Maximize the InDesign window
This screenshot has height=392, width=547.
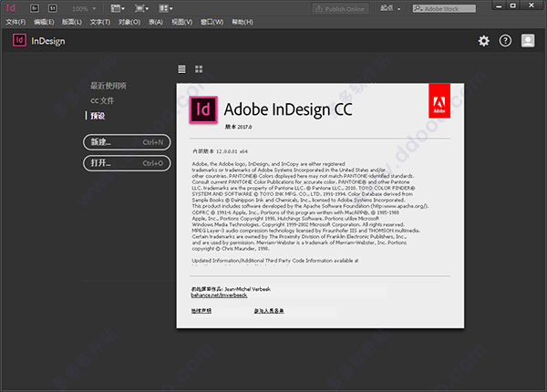512,6
